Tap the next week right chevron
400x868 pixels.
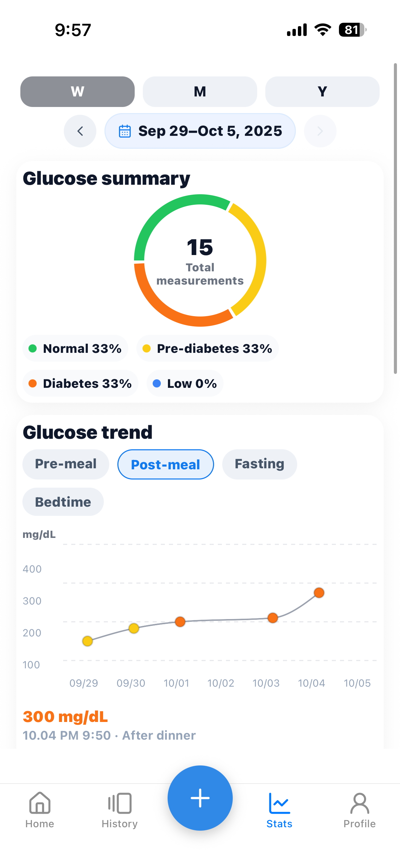tap(320, 131)
